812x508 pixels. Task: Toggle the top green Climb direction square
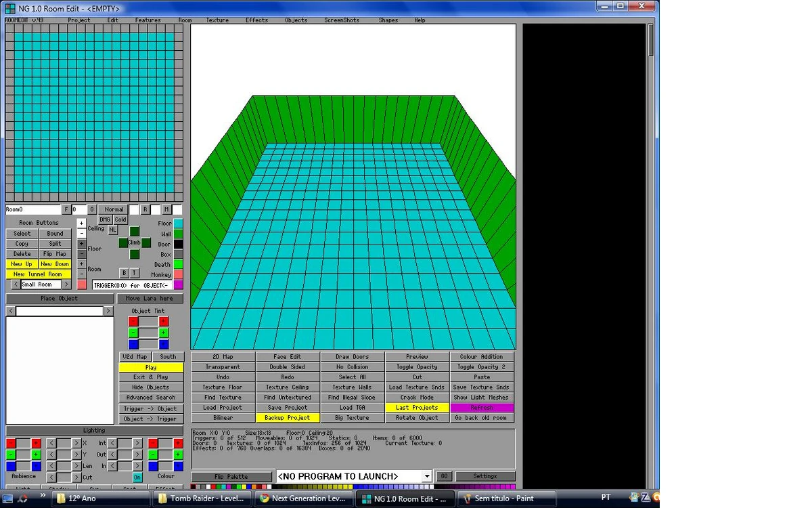click(x=135, y=231)
